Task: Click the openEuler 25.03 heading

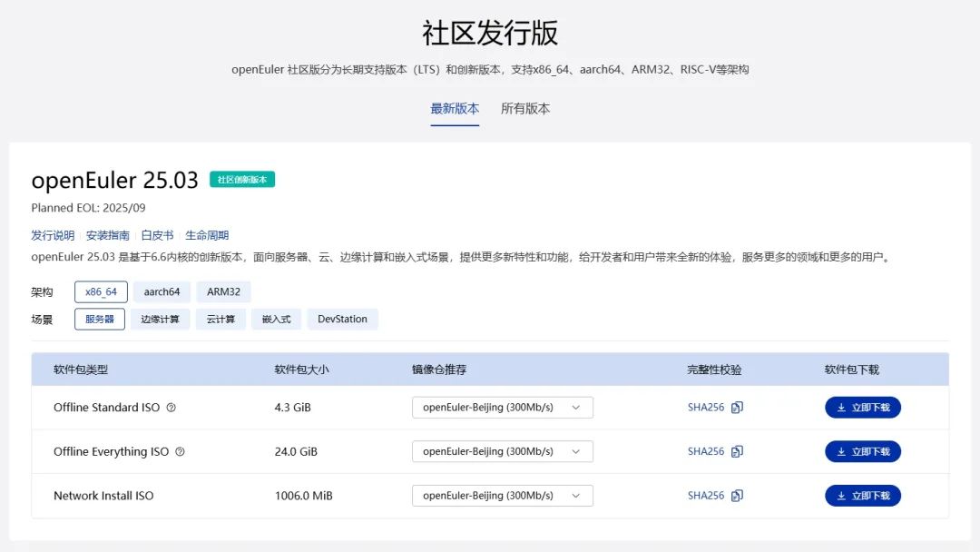Action: (114, 180)
